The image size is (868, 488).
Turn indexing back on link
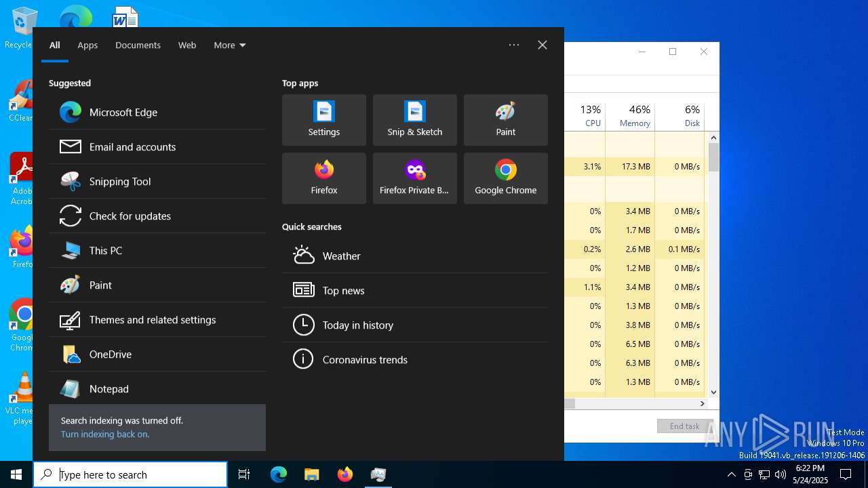click(105, 434)
